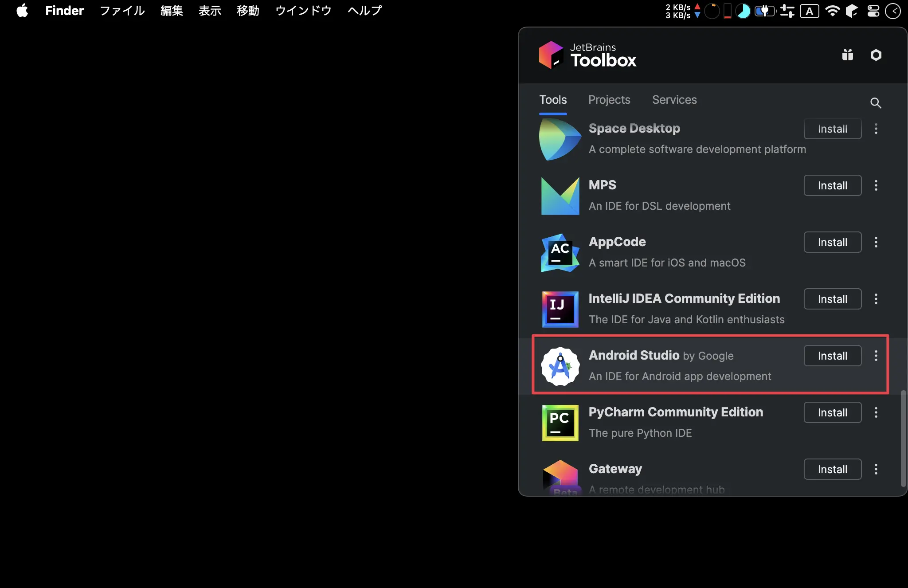This screenshot has height=588, width=908.
Task: Click the three-dot menu for PyCharm Community Edition
Action: [x=876, y=412]
